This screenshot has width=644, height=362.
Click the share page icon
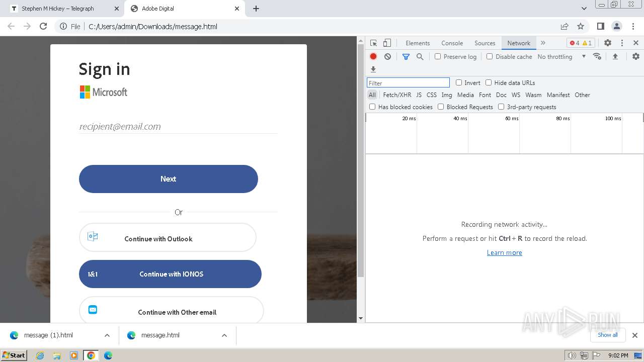565,26
